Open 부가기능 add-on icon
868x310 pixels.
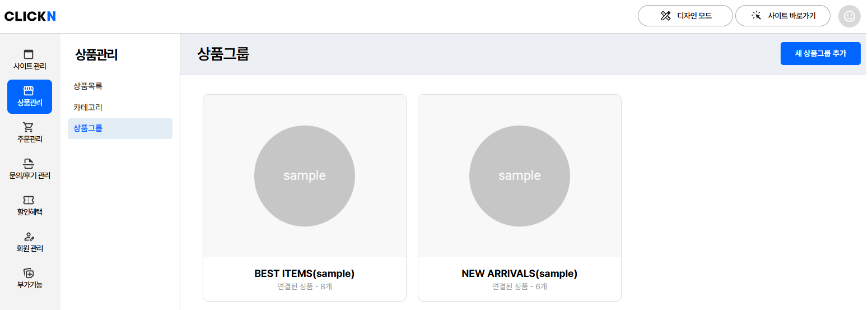[29, 273]
